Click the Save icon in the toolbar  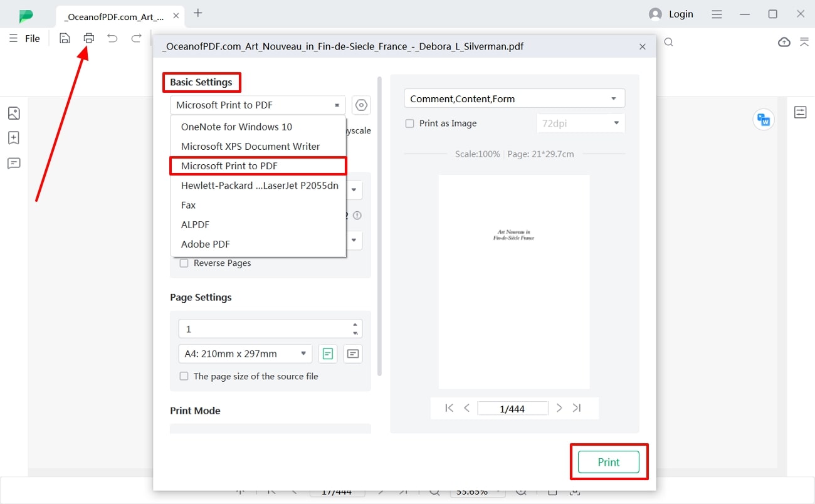click(65, 38)
